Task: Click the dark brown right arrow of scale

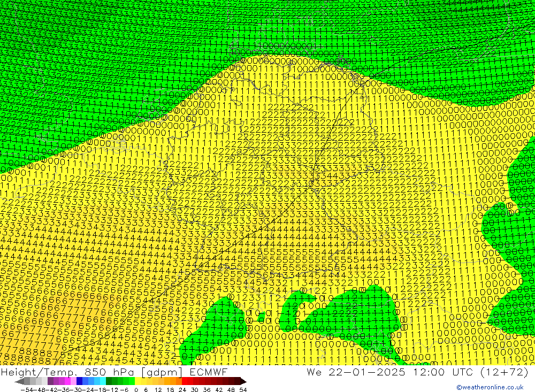Action: (243, 381)
